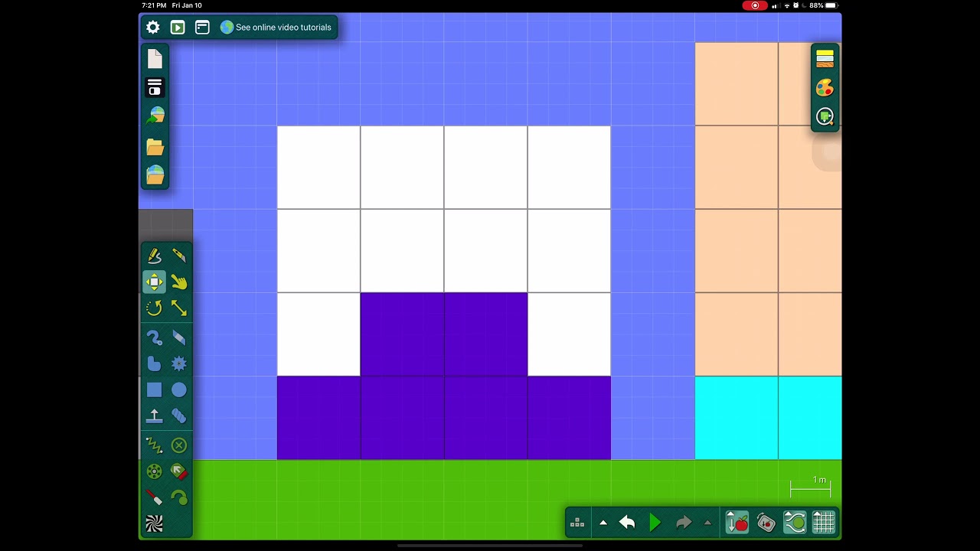Click the 1 m scale indicator
Viewport: 980px width, 551px height.
811,485
